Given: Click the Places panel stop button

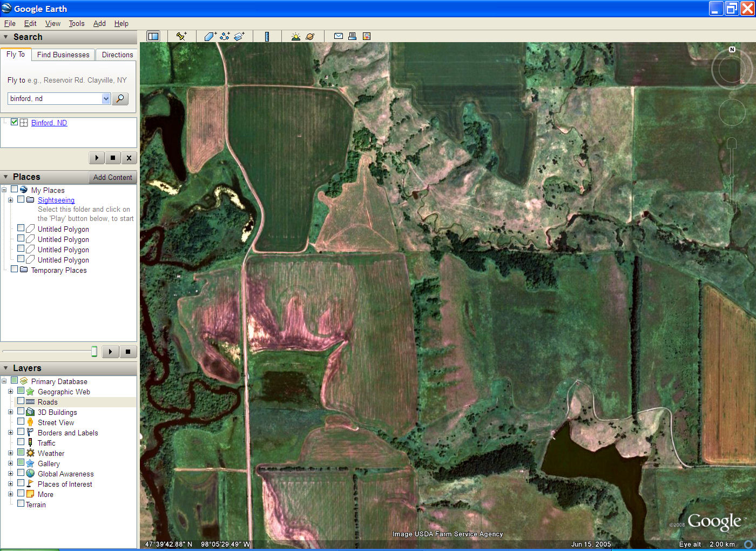Looking at the screenshot, I should tap(128, 352).
